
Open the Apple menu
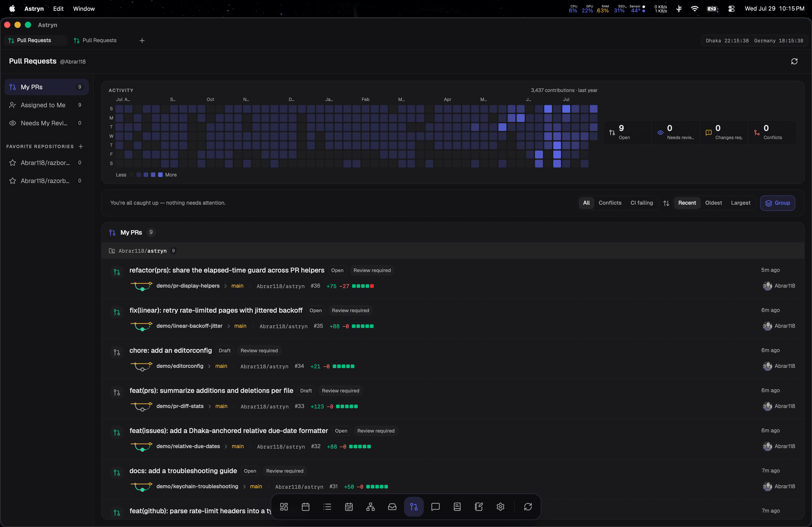[12, 9]
